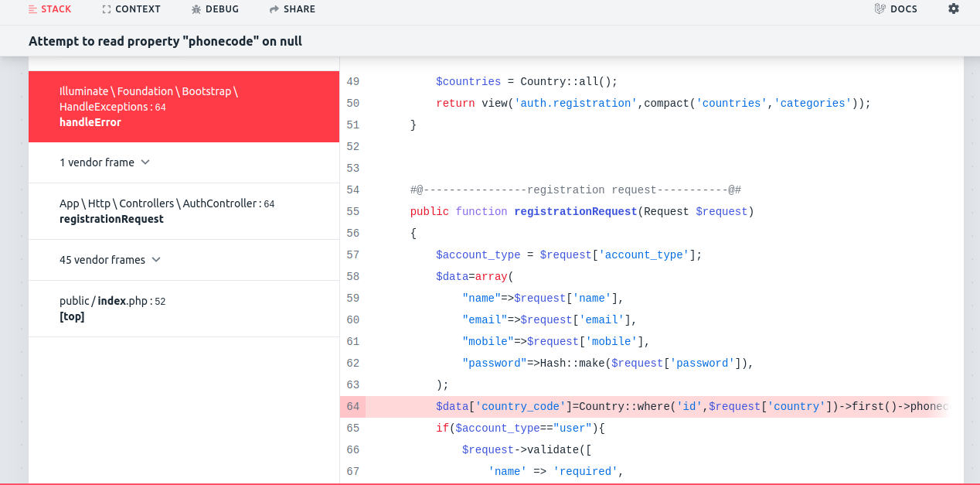Click the highlighted line number 64
Image resolution: width=980 pixels, height=485 pixels.
point(352,407)
